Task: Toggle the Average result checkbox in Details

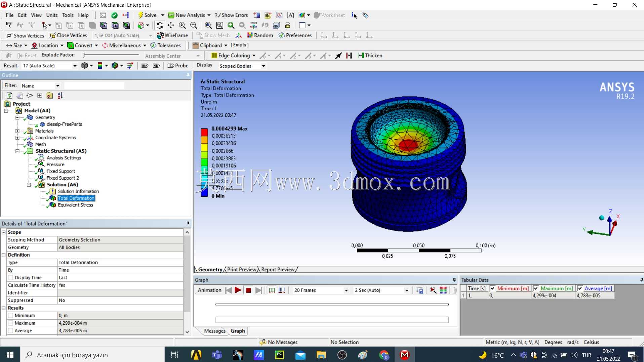Action: (x=11, y=331)
